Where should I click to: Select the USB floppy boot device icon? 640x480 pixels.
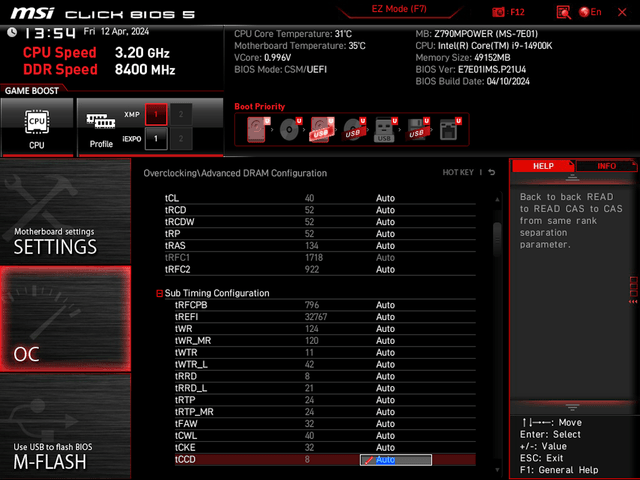click(418, 129)
